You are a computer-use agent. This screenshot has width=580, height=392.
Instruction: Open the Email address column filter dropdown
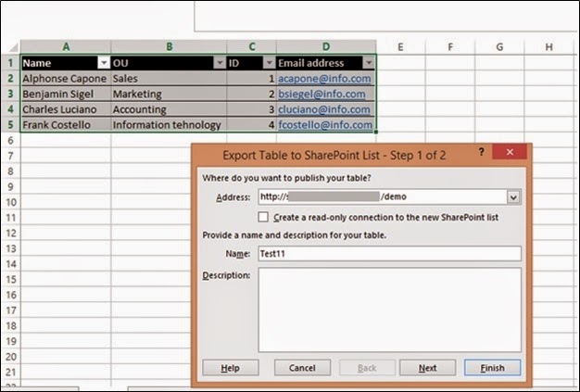(369, 63)
